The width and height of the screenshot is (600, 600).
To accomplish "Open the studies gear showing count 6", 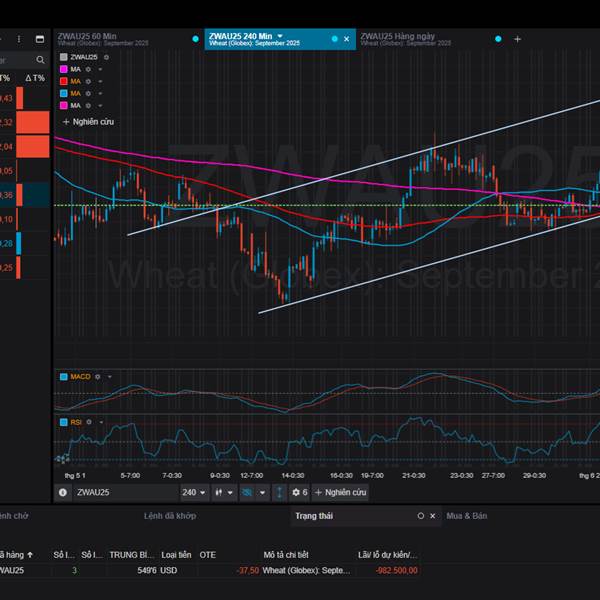I will 300,492.
